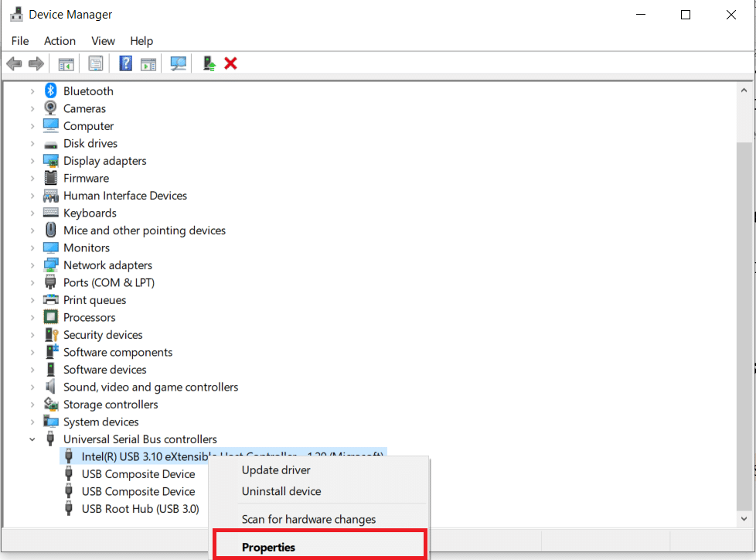Viewport: 756px width, 560px height.
Task: Select the second USB Composite Device
Action: [x=138, y=491]
